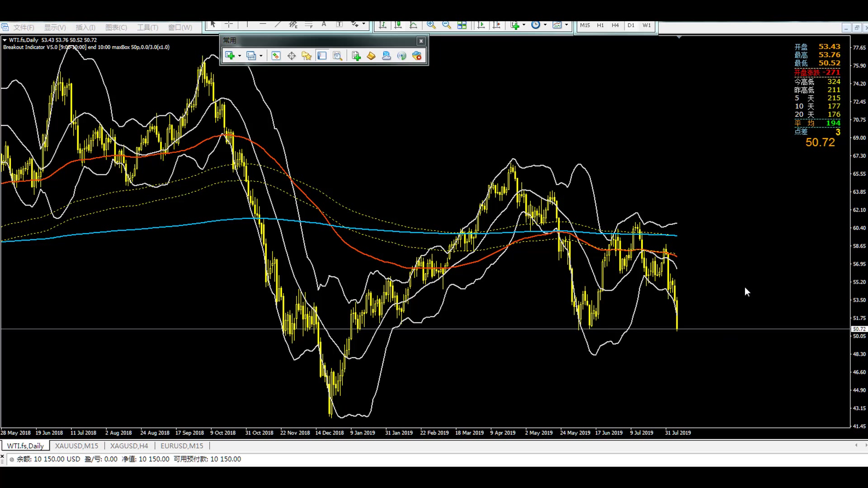Viewport: 868px width, 488px height.
Task: Toggle AutoTrading stop button
Action: click(x=417, y=56)
